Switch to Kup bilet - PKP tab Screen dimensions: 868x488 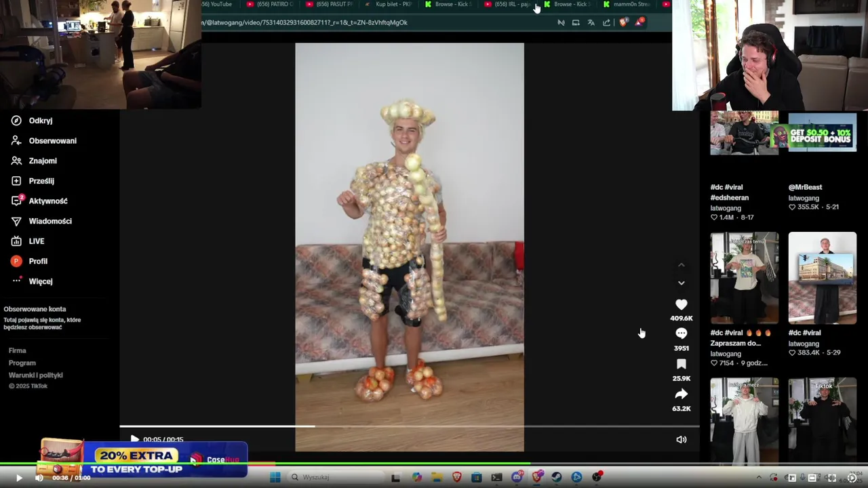pos(389,4)
